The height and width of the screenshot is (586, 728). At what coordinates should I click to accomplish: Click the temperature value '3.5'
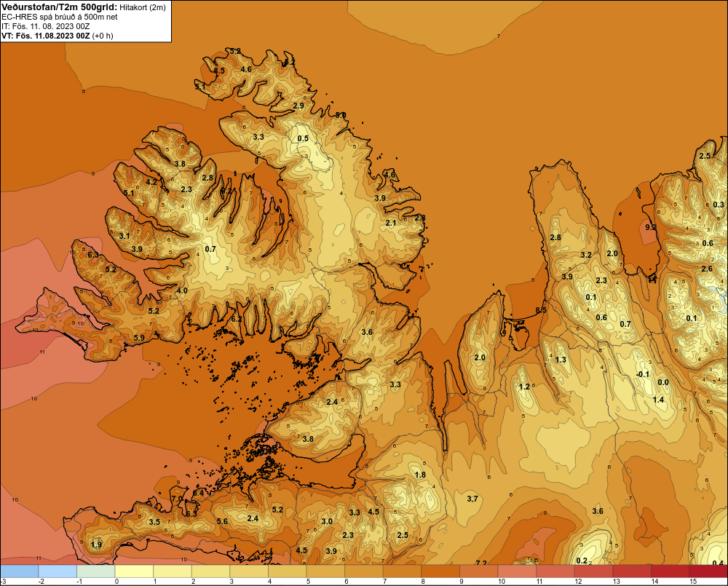154,522
